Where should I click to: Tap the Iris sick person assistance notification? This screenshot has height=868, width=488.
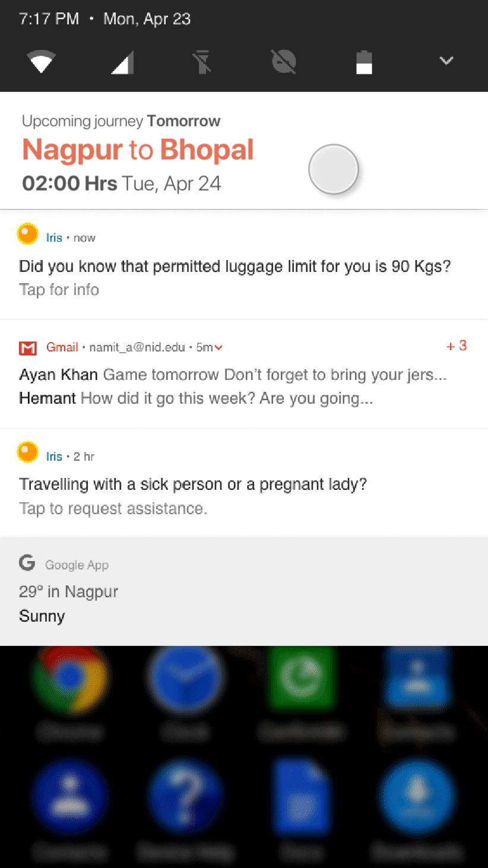(244, 482)
